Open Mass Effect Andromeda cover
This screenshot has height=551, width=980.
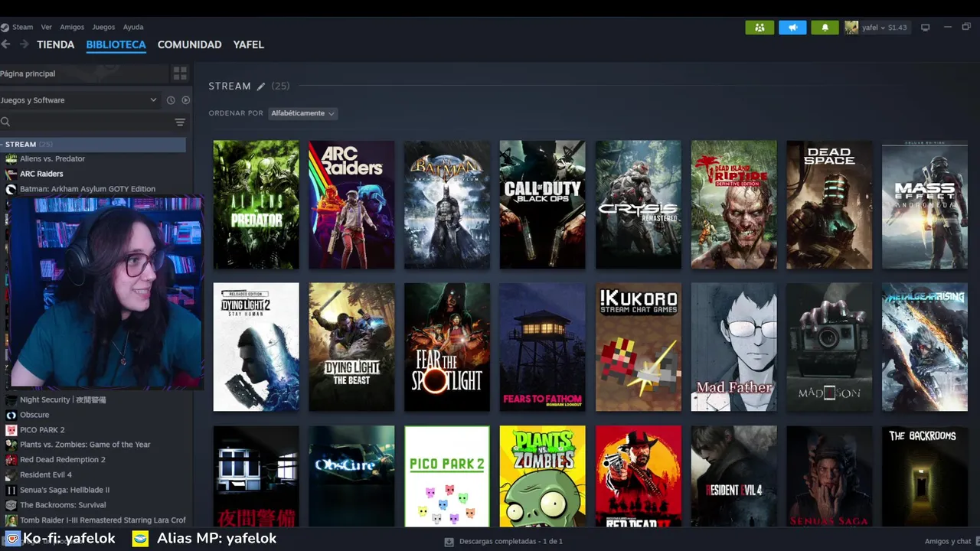[x=925, y=204]
